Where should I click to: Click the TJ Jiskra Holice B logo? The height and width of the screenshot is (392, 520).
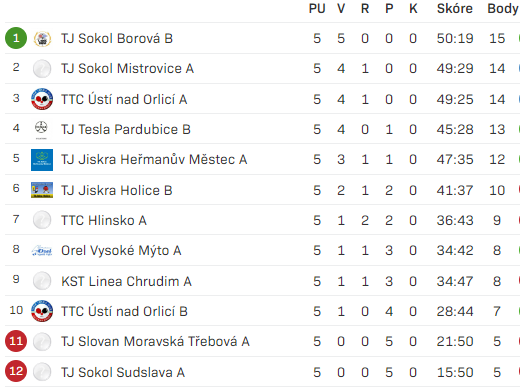tap(42, 190)
